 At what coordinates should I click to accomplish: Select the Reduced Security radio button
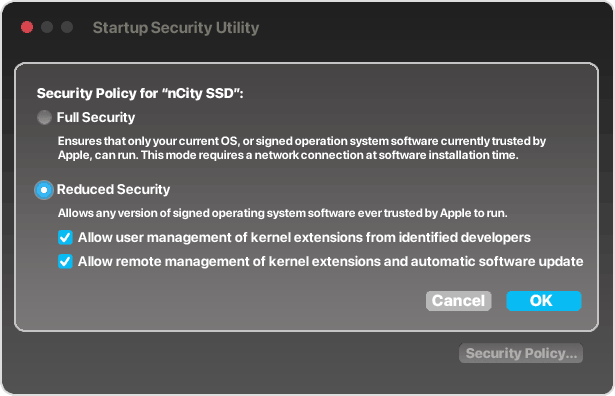click(44, 190)
